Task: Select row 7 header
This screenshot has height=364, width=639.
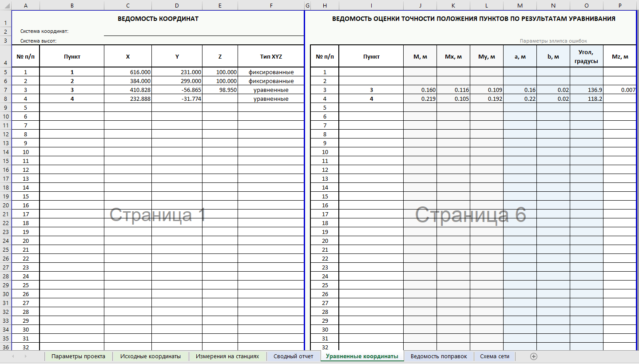Action: (5, 90)
